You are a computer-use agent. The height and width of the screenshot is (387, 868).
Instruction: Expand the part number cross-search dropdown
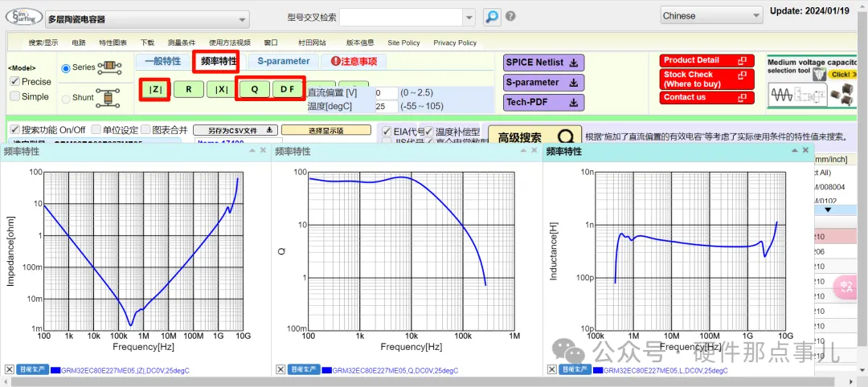click(469, 17)
